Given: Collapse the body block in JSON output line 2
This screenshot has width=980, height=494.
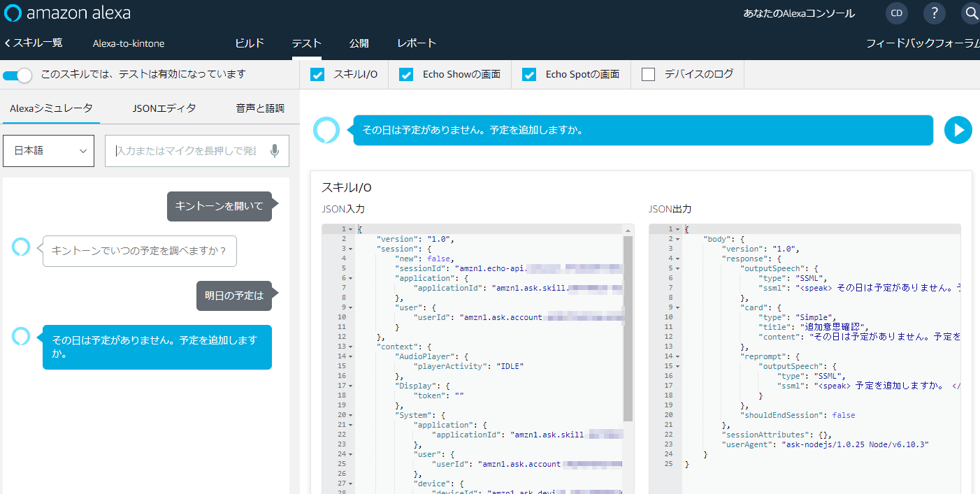Looking at the screenshot, I should (x=677, y=239).
